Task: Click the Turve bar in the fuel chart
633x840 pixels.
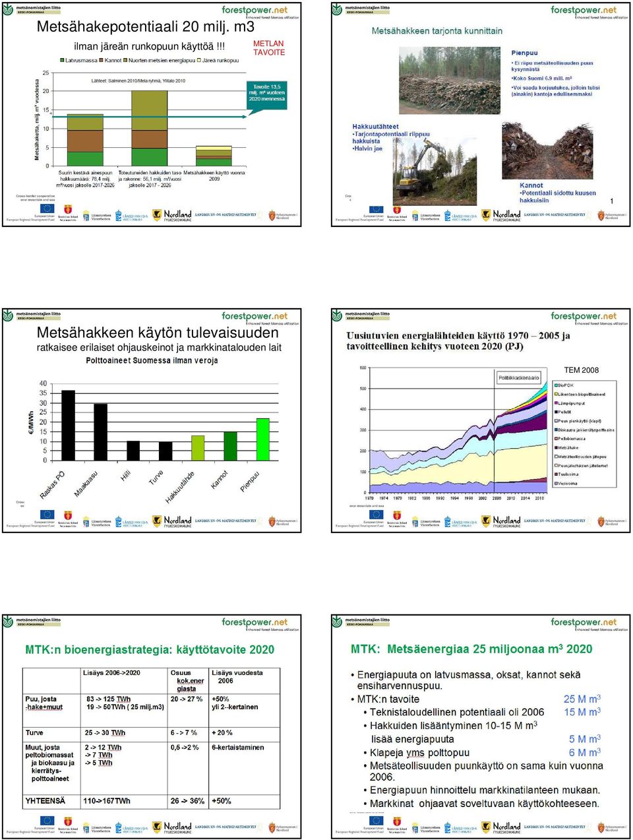Action: click(166, 451)
